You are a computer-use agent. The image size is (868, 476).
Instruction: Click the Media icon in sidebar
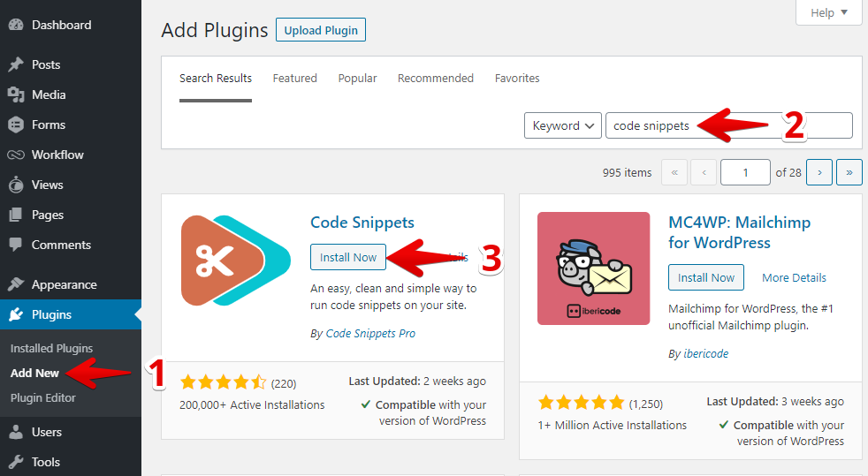(x=16, y=94)
